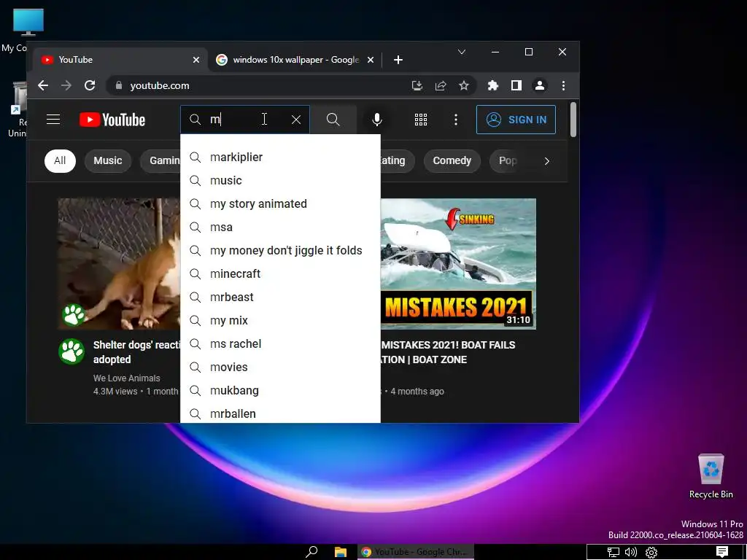Open the YouTube apps grid
This screenshot has height=560, width=747.
[421, 120]
